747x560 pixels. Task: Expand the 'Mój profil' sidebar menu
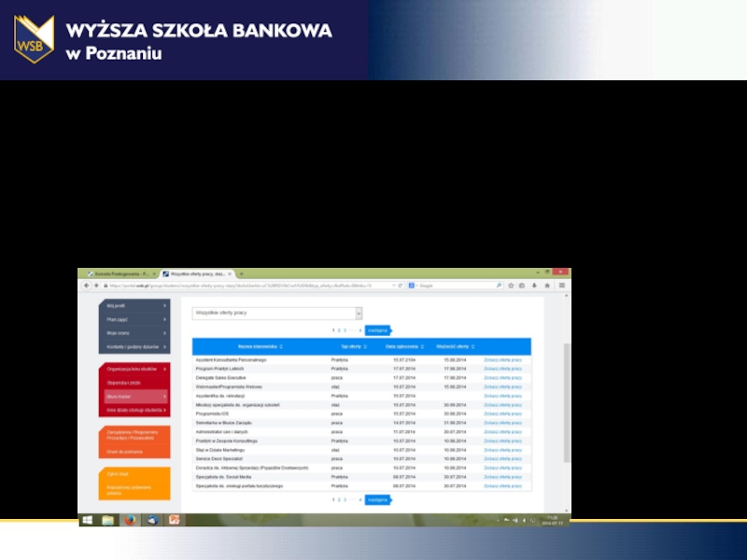click(x=134, y=306)
